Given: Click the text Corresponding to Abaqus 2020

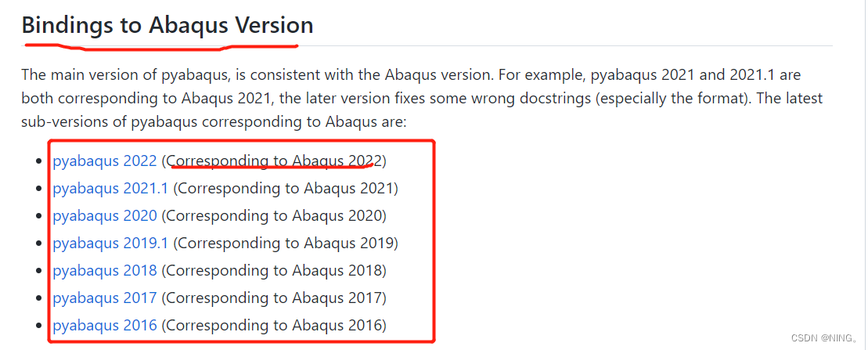Looking at the screenshot, I should point(274,216).
